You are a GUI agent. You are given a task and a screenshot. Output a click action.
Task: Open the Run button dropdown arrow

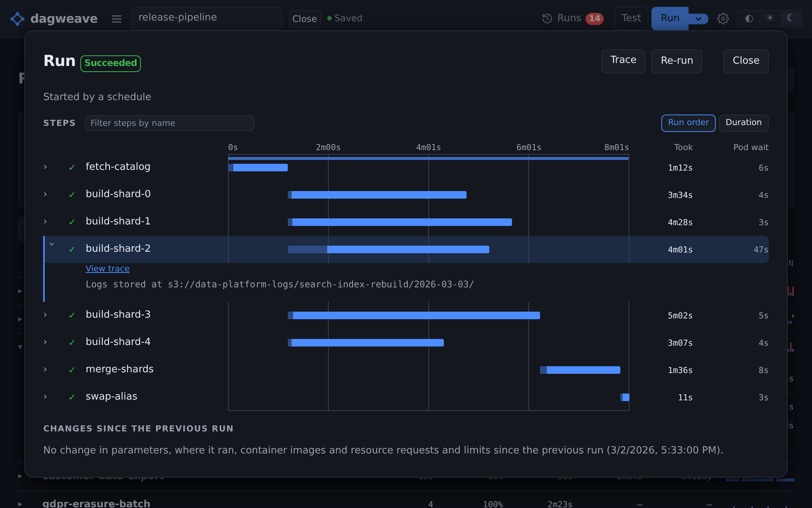[x=698, y=19]
